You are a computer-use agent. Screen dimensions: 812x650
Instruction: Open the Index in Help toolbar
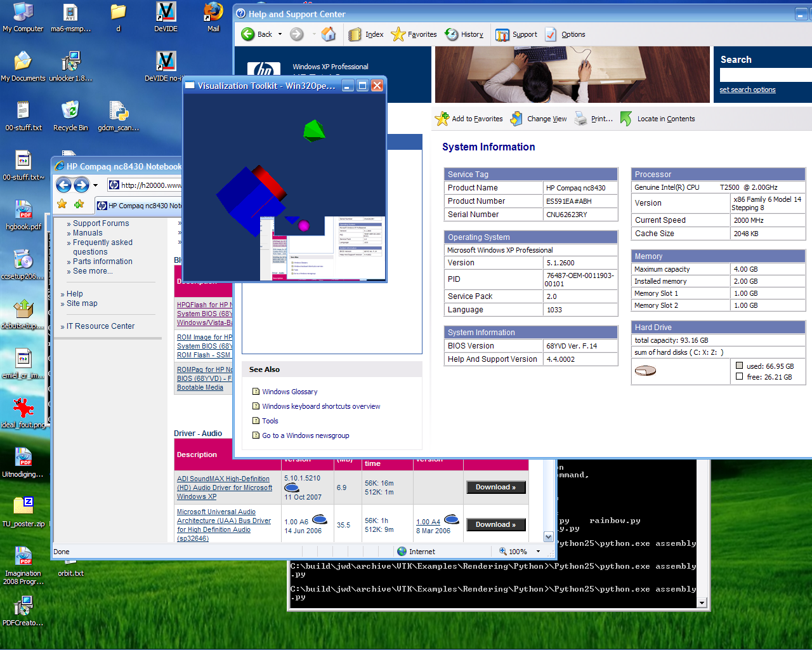[366, 34]
